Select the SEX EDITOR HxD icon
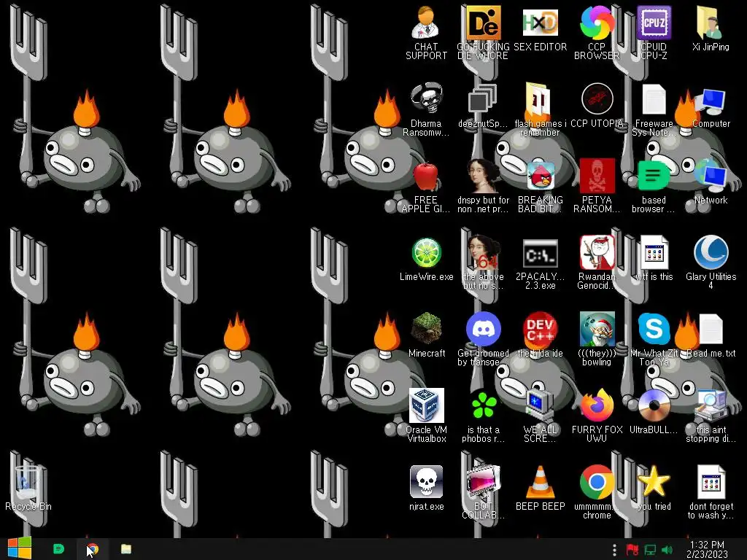Screen dimensions: 747x560 coord(540,23)
